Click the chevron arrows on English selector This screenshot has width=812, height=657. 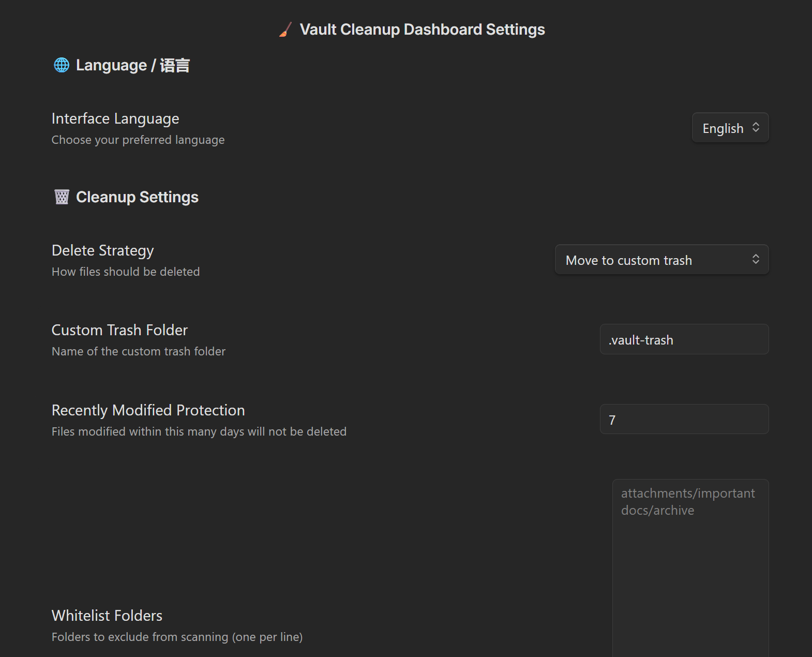tap(756, 127)
